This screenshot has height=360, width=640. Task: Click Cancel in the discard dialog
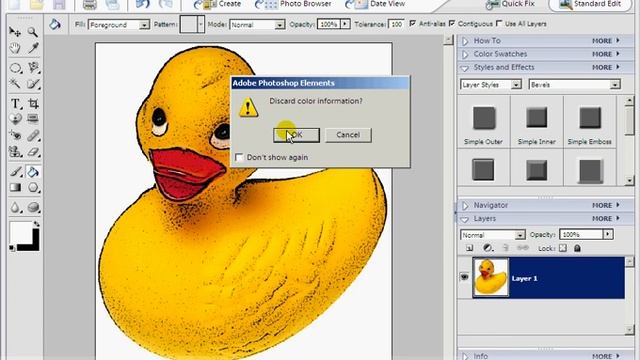tap(348, 135)
